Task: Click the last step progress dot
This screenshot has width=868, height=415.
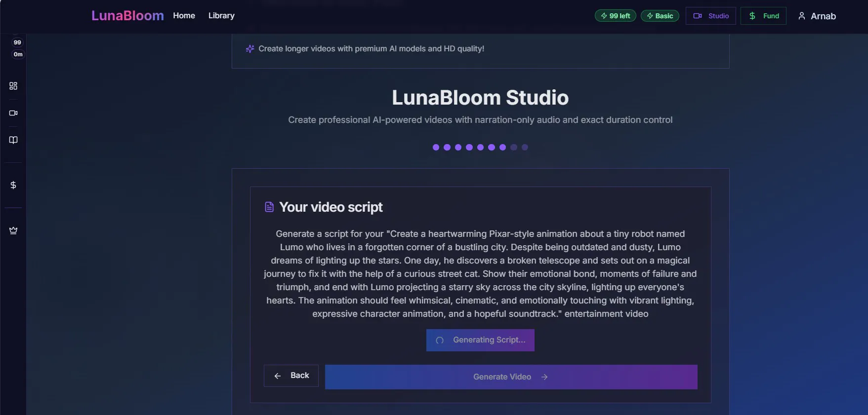Action: coord(525,147)
